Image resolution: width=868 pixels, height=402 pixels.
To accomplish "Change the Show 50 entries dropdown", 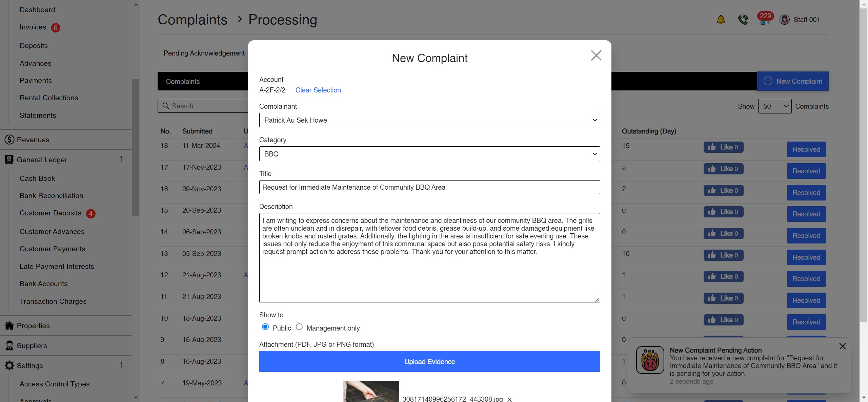I will coord(775,106).
